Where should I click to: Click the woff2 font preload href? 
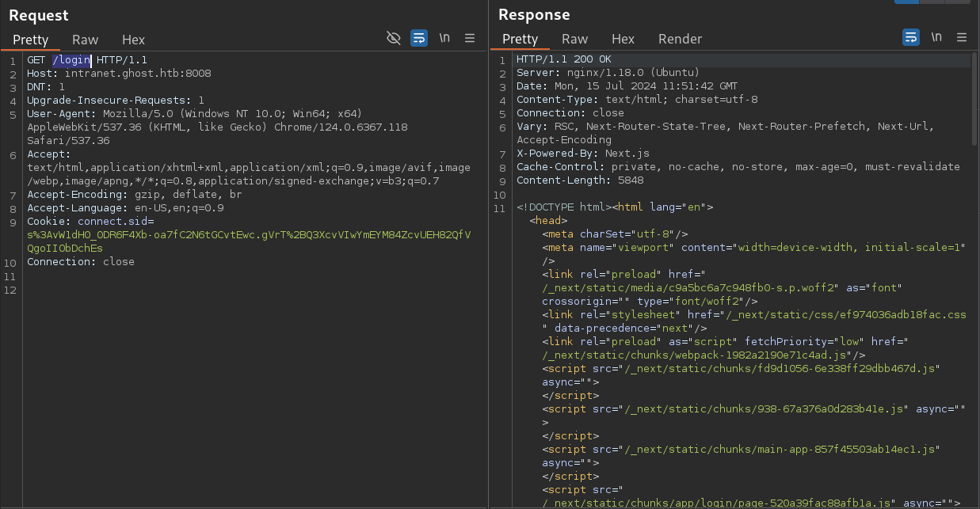(x=689, y=288)
